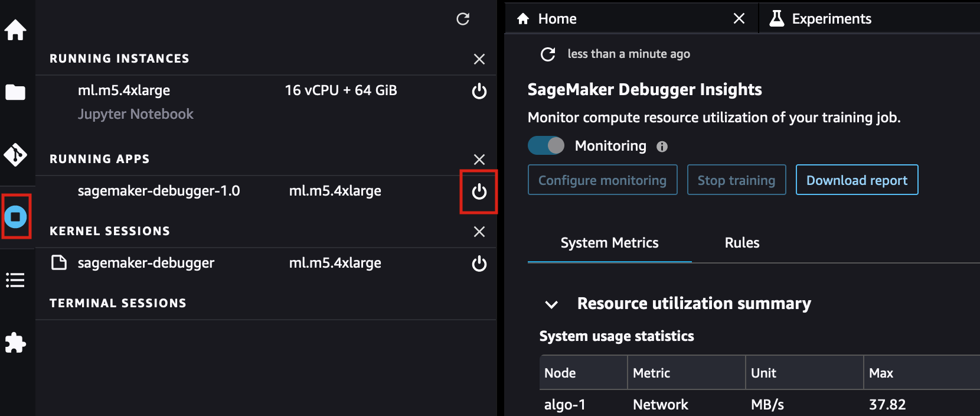The width and height of the screenshot is (980, 416).
Task: Shut down the sagemaker-debugger-1.0 app
Action: (x=479, y=191)
